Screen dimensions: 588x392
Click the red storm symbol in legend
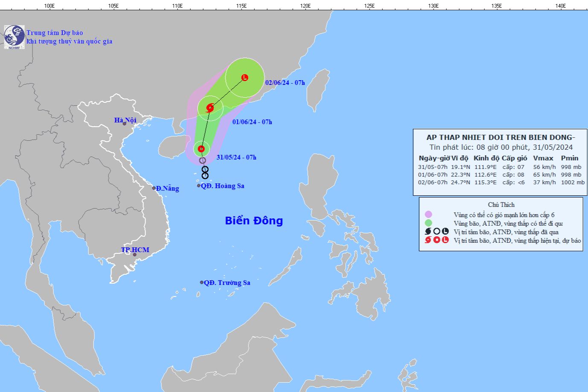[x=428, y=240]
